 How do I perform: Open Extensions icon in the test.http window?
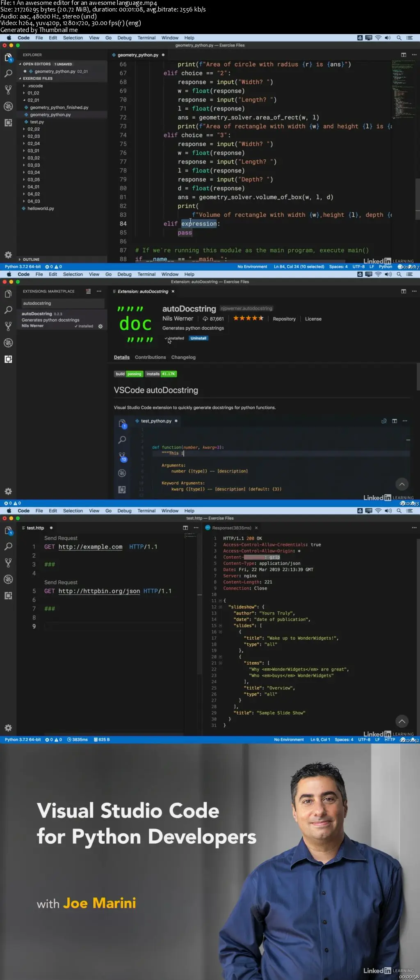(8, 596)
